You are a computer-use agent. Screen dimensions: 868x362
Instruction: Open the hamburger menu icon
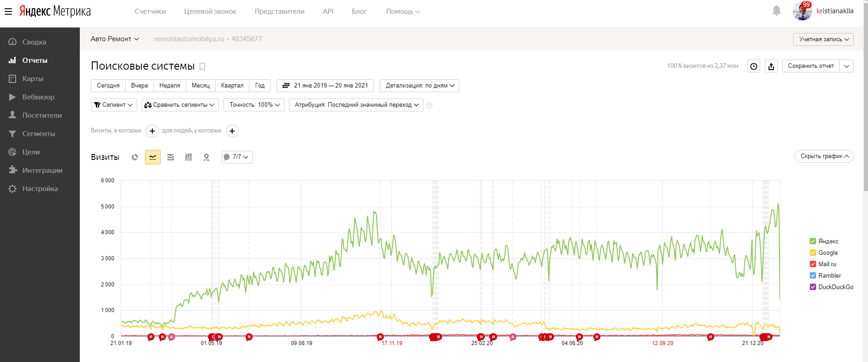[x=8, y=11]
